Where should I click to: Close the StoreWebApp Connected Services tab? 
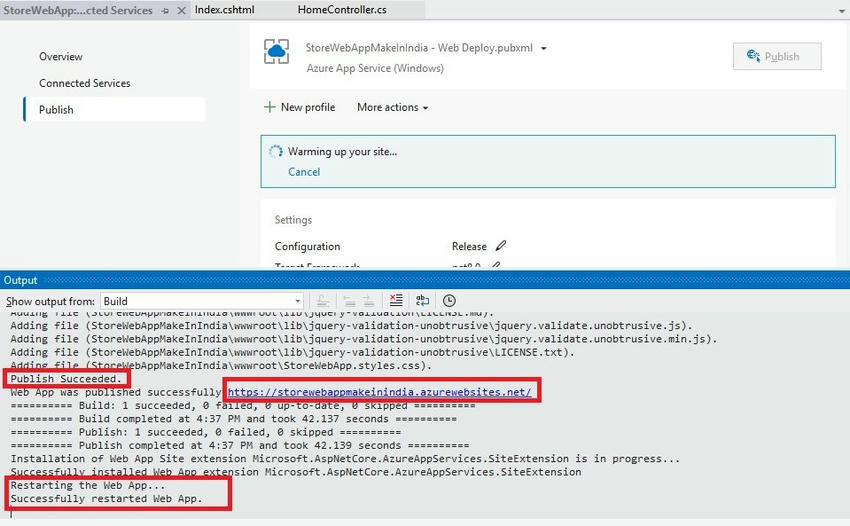(x=182, y=11)
